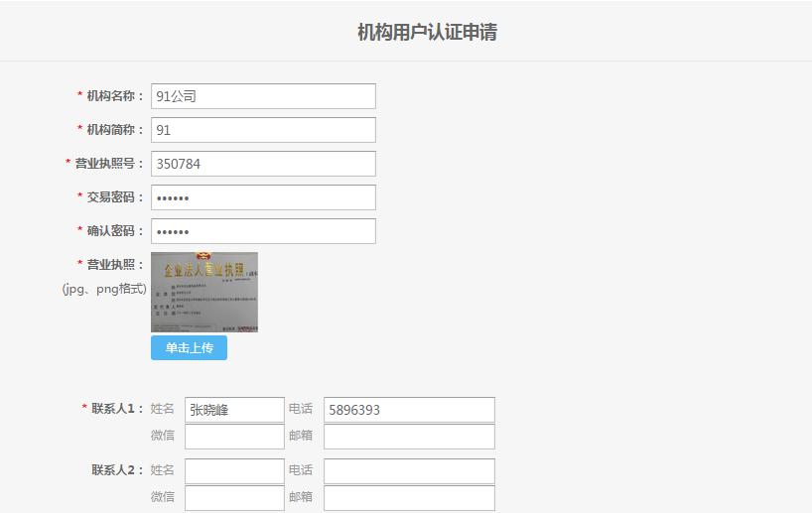This screenshot has height=513, width=812.
Task: Click the 联系人2 邮箱 input box
Action: click(409, 497)
